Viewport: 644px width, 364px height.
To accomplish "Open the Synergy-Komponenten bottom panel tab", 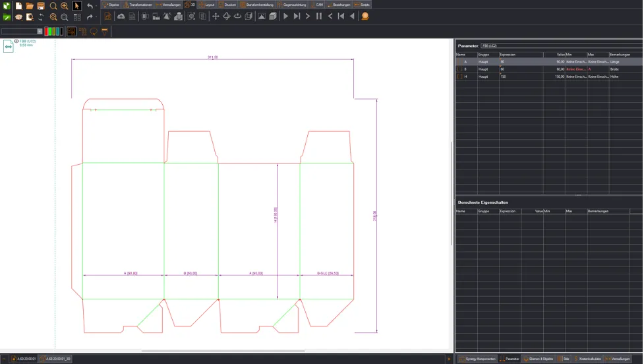I will tap(477, 359).
